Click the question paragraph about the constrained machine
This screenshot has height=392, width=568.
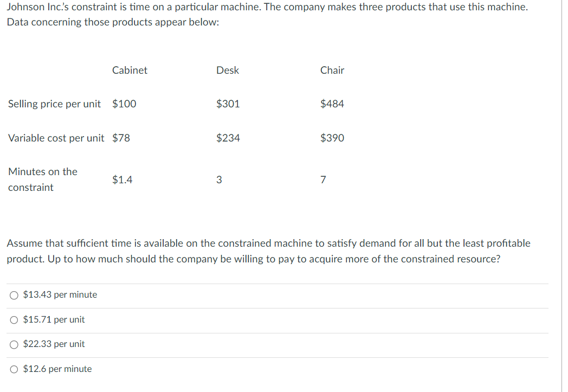pos(268,250)
